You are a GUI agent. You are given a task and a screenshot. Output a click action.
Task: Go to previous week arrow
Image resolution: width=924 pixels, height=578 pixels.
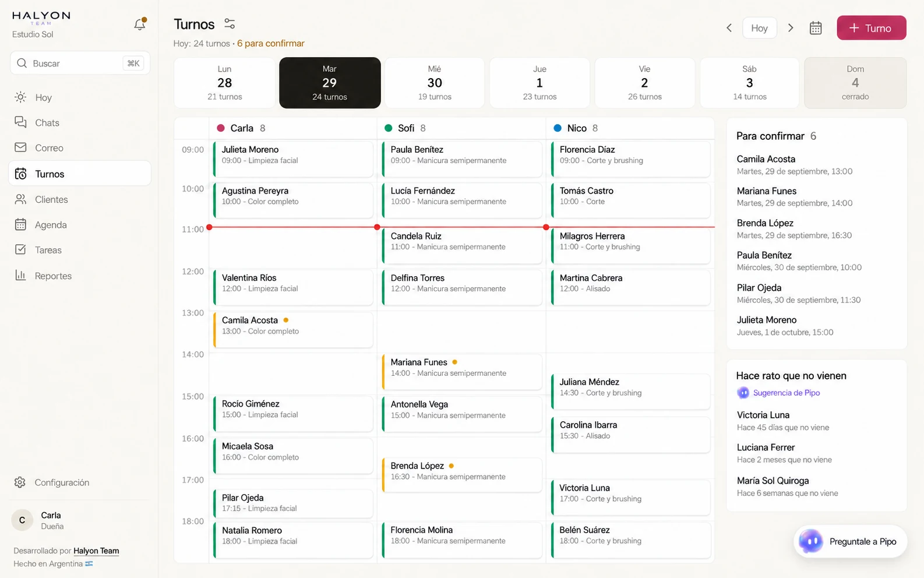(x=729, y=28)
